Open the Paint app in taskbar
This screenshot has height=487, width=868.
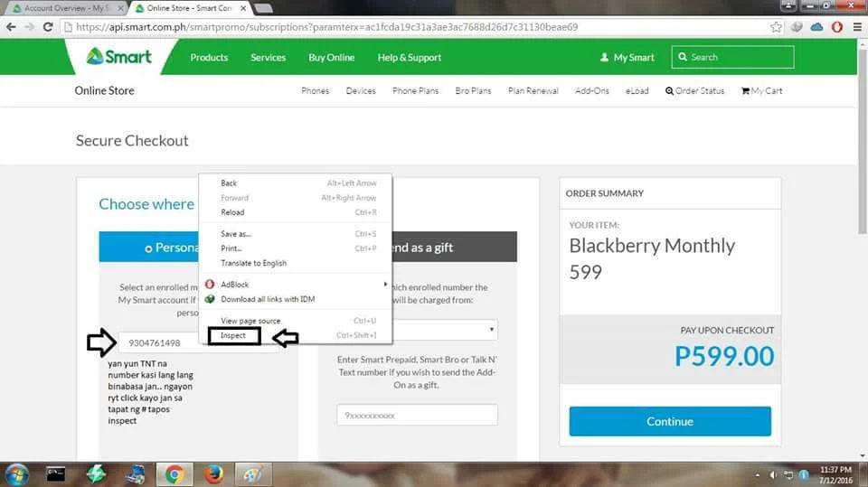click(253, 474)
